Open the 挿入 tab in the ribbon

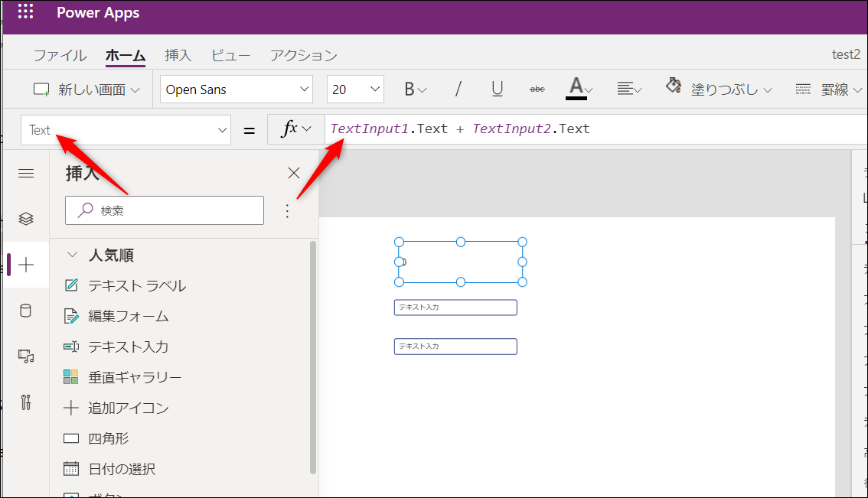(178, 55)
